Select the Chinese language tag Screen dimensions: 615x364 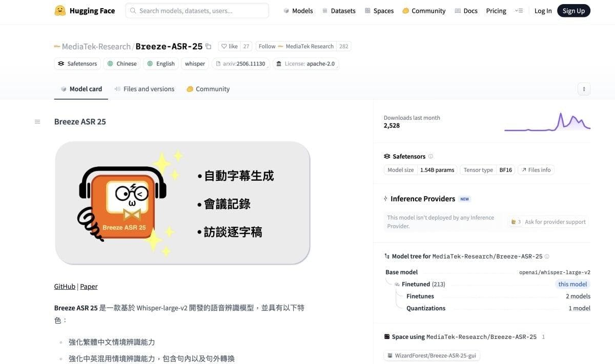[x=122, y=64]
